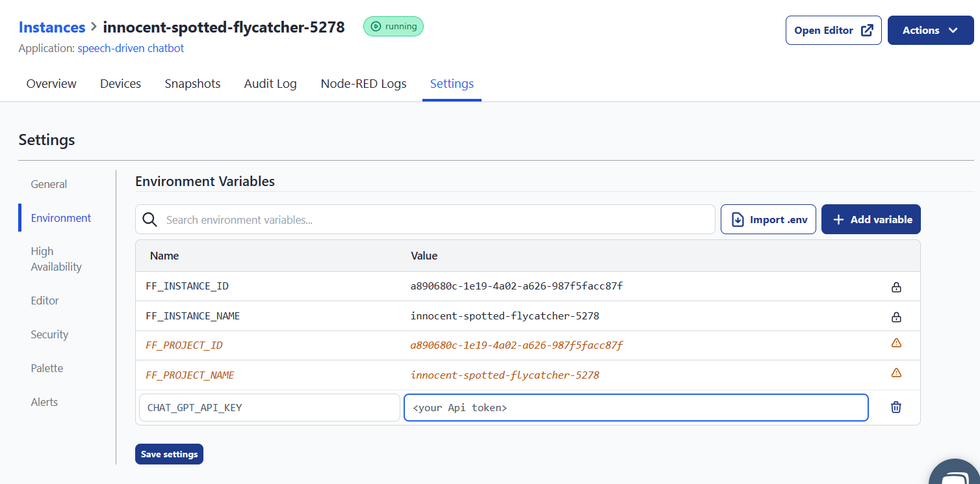Expand the Actions dropdown

click(x=930, y=30)
